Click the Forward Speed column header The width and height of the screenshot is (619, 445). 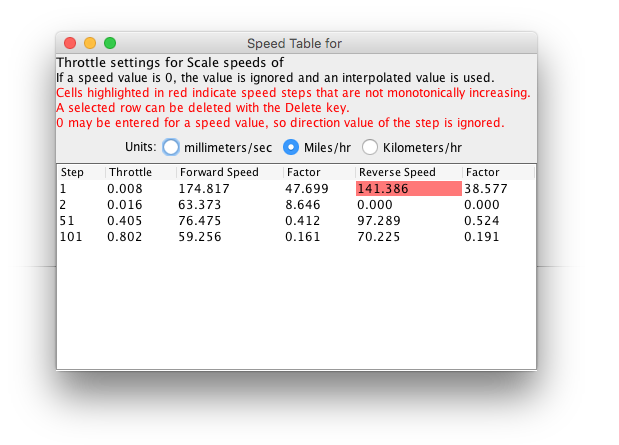230,172
